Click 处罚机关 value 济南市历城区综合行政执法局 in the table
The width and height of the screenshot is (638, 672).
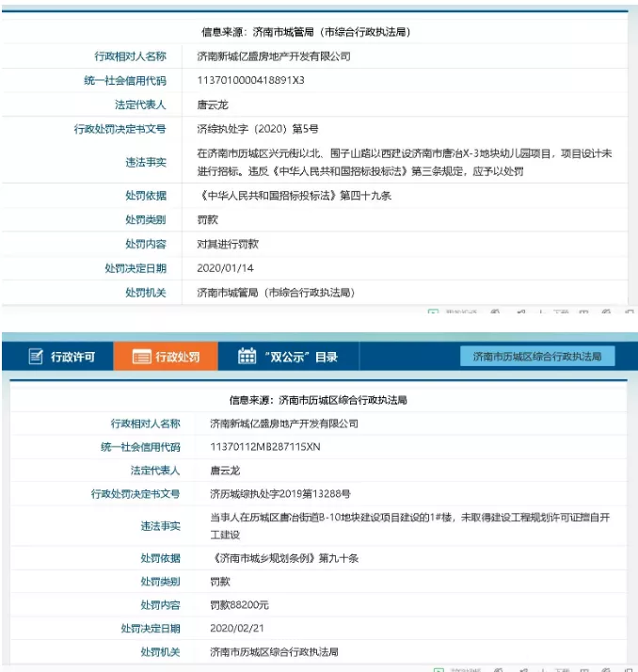(x=274, y=652)
